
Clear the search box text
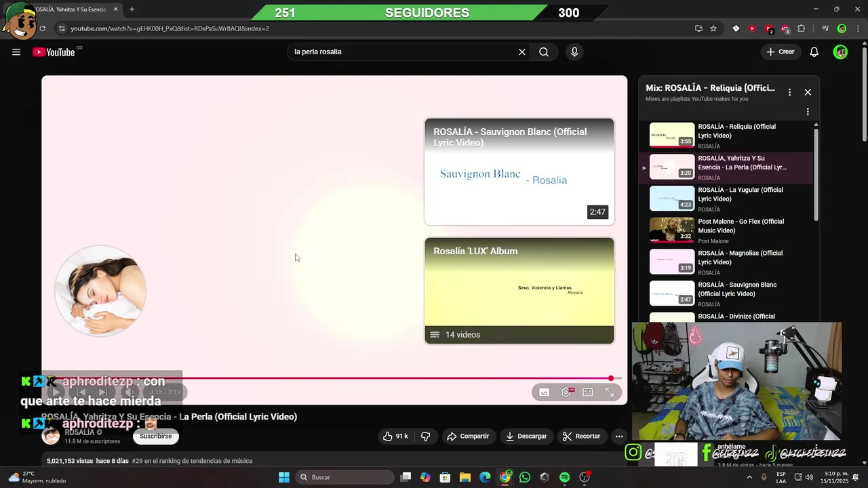522,52
